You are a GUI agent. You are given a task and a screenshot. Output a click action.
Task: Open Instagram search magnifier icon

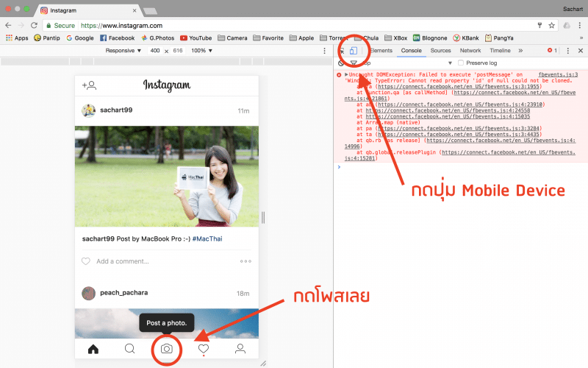[130, 349]
